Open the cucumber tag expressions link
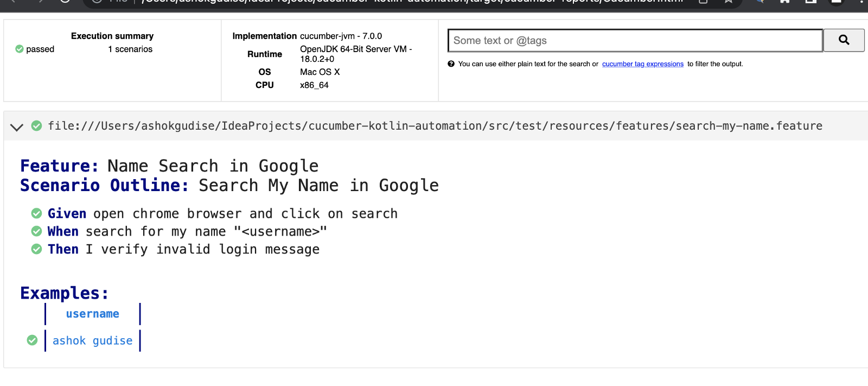This screenshot has height=386, width=868. click(642, 64)
